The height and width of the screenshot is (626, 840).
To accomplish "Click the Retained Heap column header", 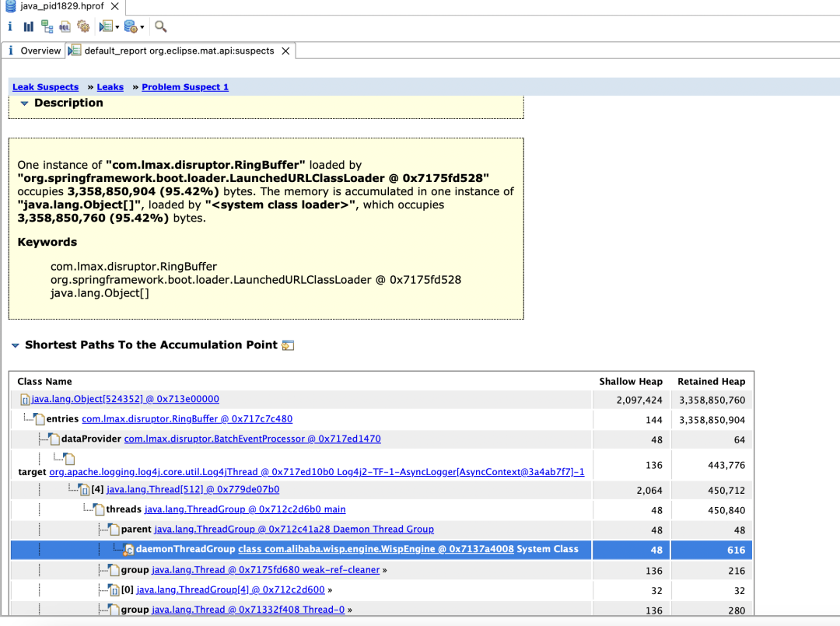I will [712, 381].
